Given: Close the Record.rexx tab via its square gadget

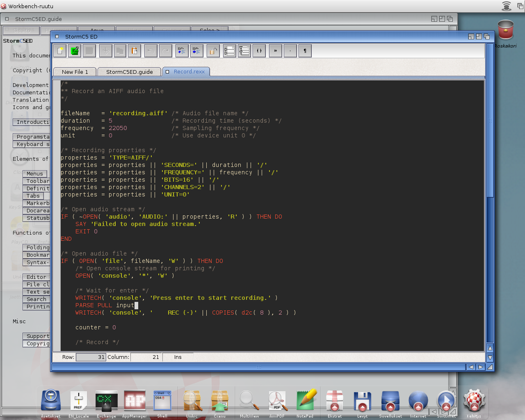Looking at the screenshot, I should point(167,71).
